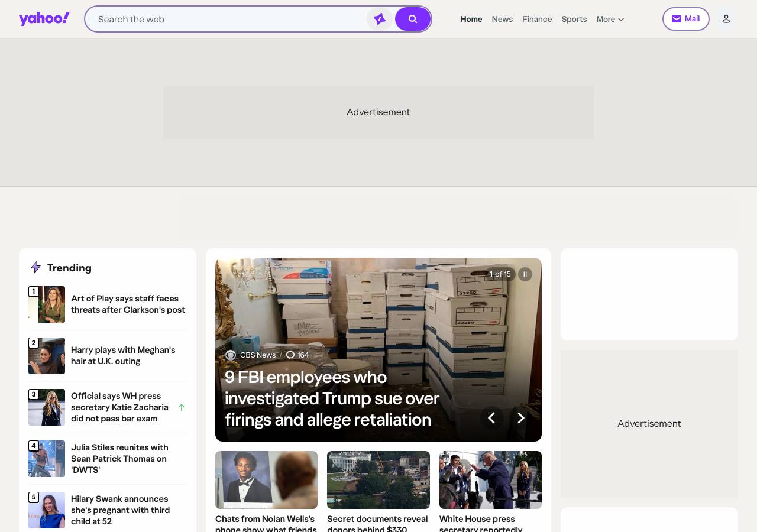
Task: Open the Mail button
Action: (x=686, y=19)
